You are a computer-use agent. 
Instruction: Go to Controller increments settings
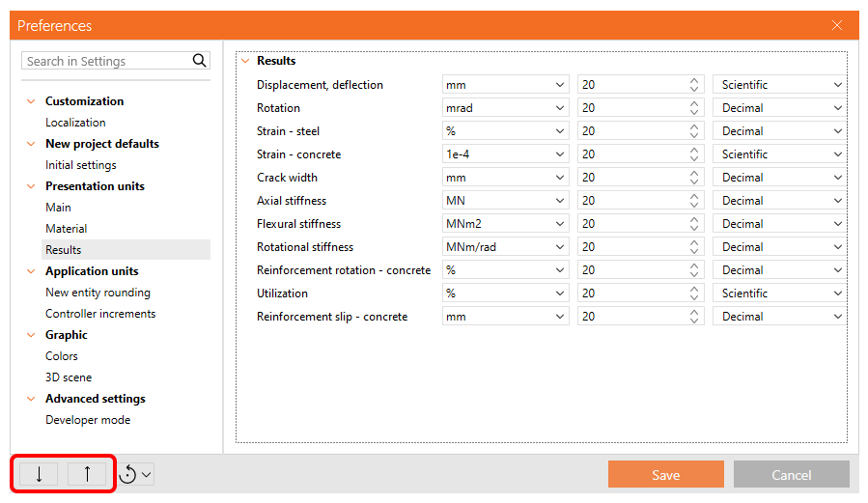100,314
